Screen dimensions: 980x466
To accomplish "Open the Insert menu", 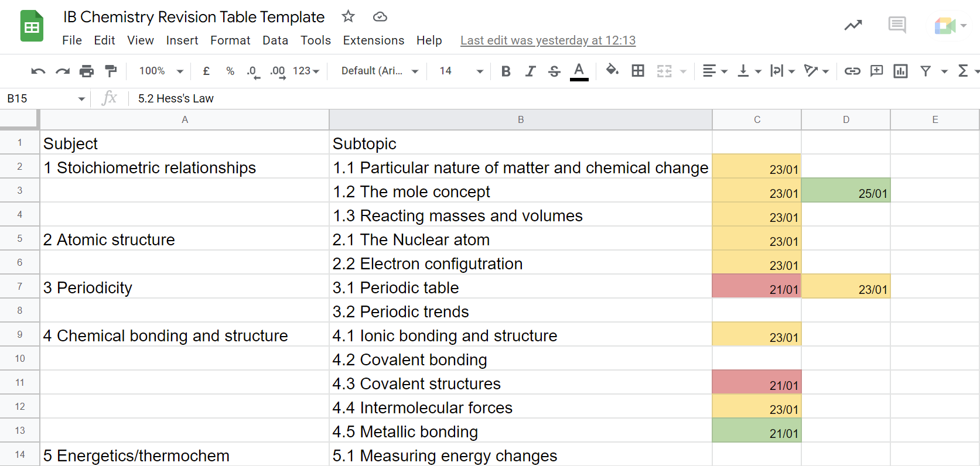I will point(182,40).
